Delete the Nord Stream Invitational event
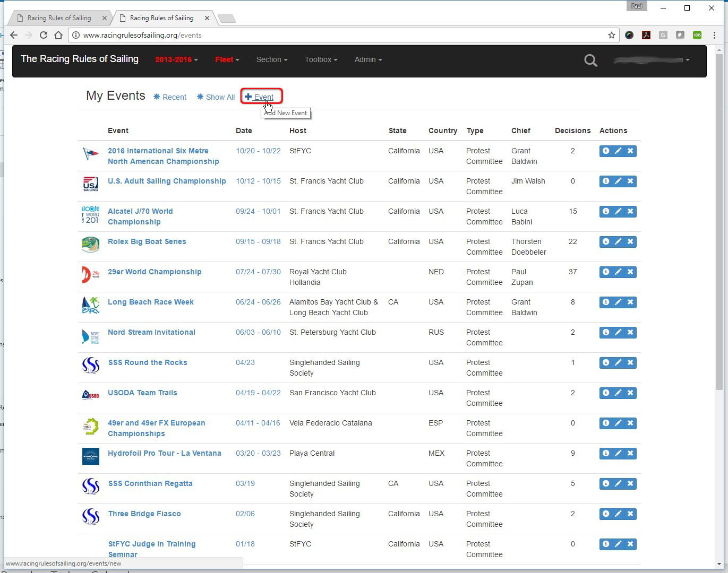This screenshot has width=728, height=573. [630, 332]
